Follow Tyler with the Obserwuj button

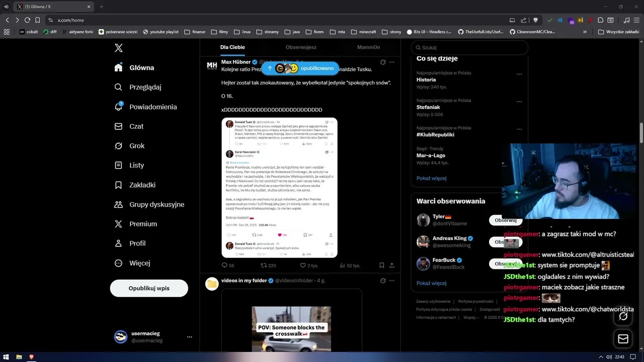(x=506, y=220)
